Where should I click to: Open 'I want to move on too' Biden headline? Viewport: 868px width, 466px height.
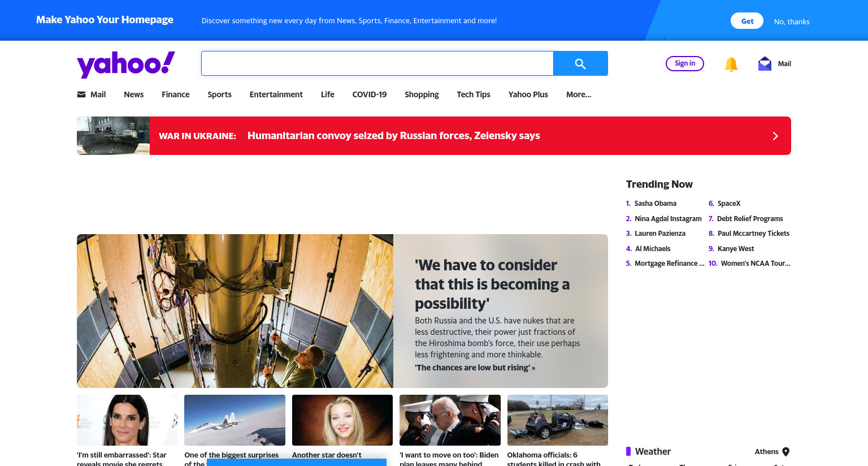tap(449, 459)
